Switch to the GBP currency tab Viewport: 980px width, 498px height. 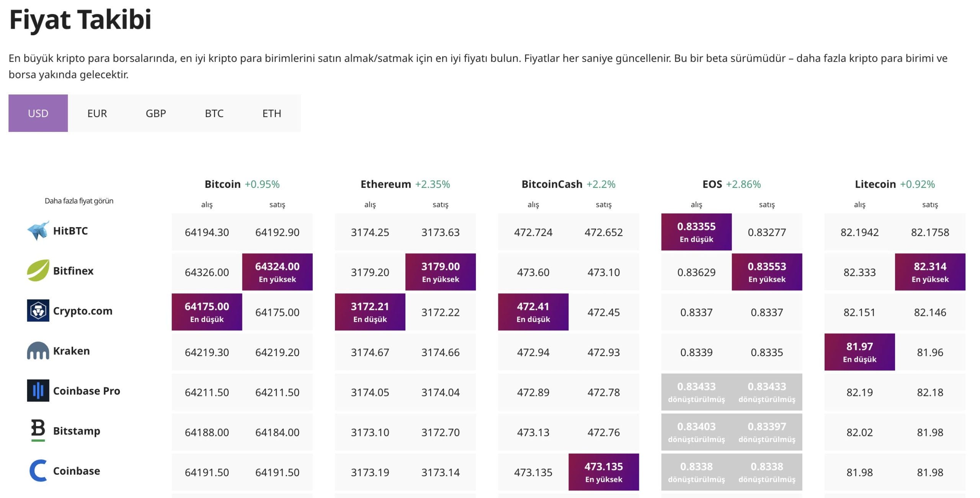click(x=156, y=113)
